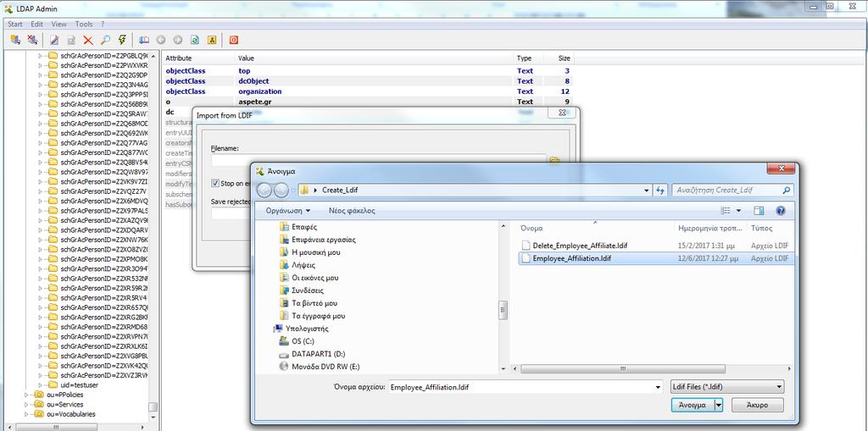
Task: Select tree entry schGrAcPersonID=Z2VQZ27V
Action: (x=104, y=191)
